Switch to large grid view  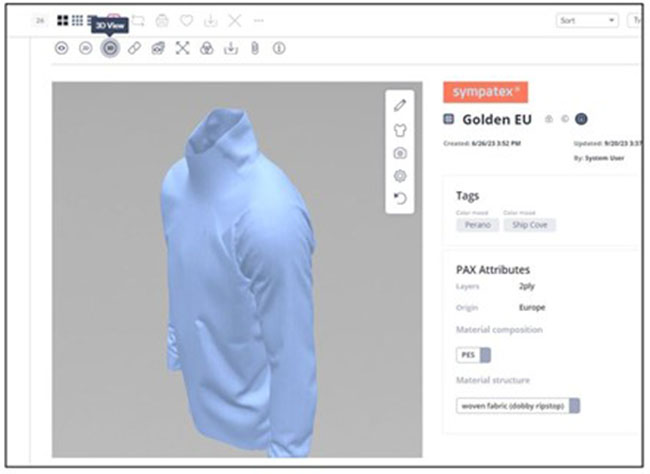pyautogui.click(x=63, y=20)
